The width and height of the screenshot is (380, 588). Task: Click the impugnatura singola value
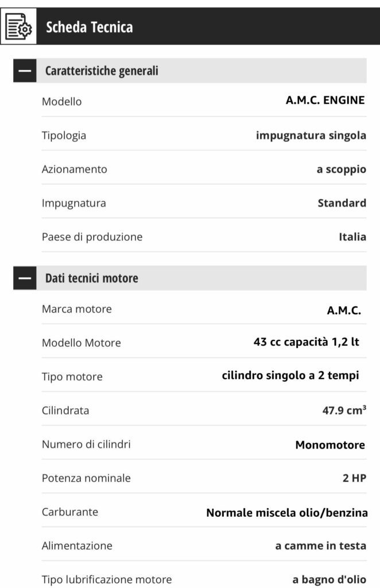point(311,136)
